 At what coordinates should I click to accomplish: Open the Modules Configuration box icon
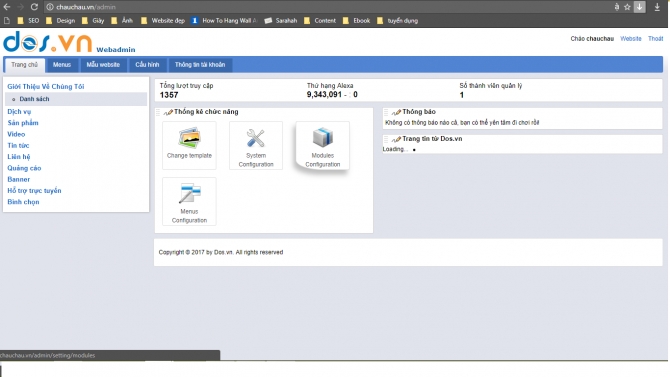(x=322, y=145)
